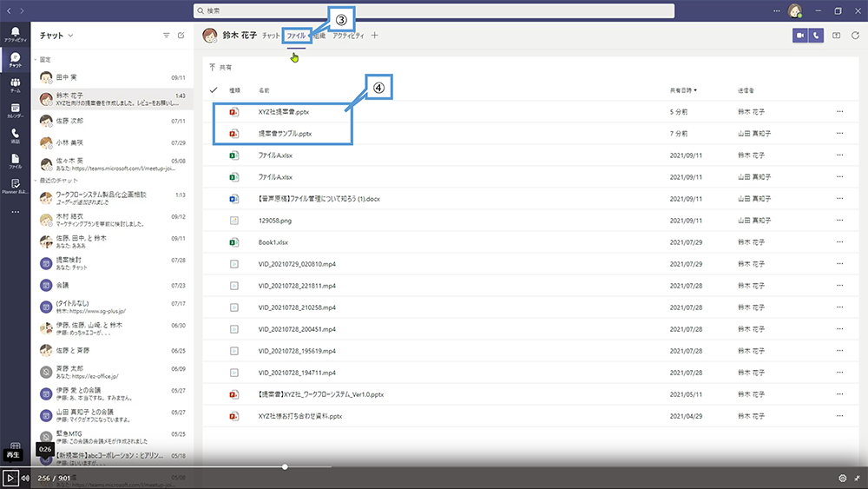Start a video call with 鈴木 花子
Image resolution: width=868 pixels, height=489 pixels.
[x=800, y=36]
